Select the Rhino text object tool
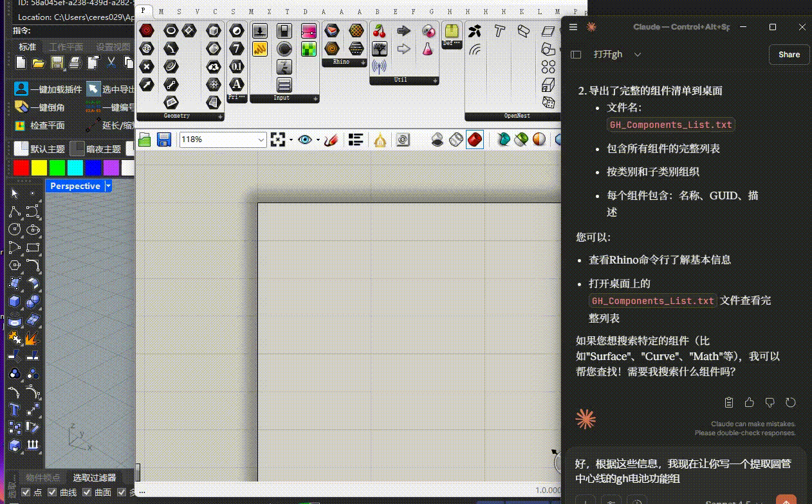The image size is (812, 504). [x=14, y=409]
